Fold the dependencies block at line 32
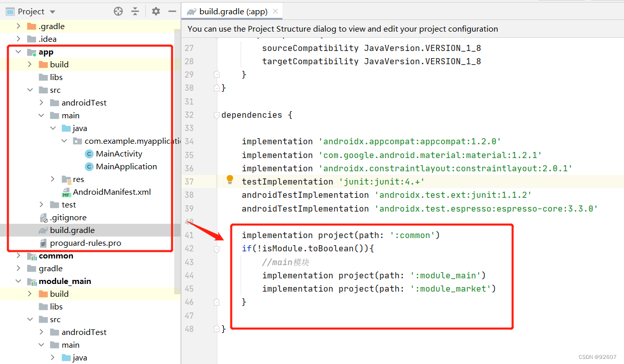 click(217, 115)
